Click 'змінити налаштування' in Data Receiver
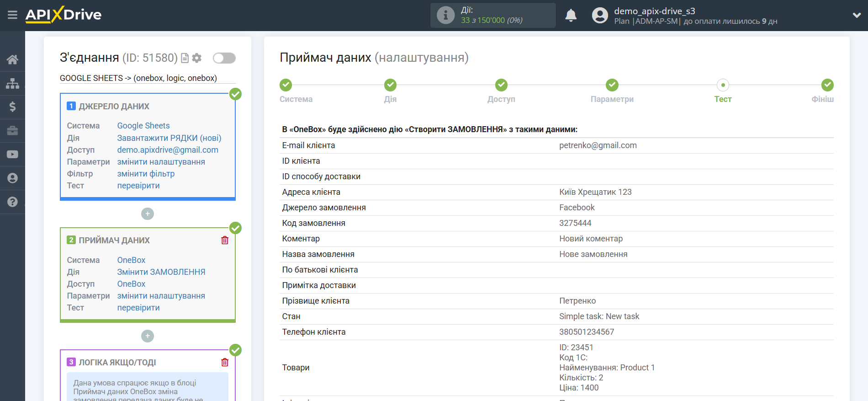Screen dimensions: 868x401 click(161, 296)
